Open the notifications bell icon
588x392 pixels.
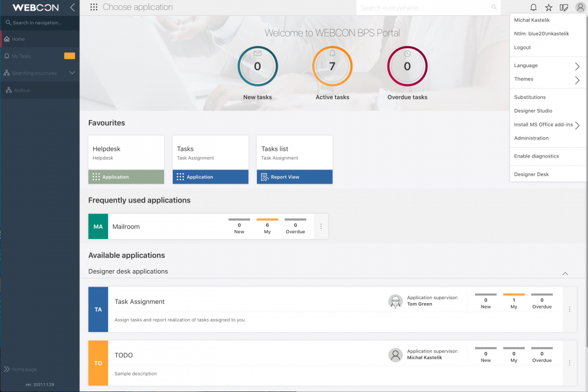[533, 7]
